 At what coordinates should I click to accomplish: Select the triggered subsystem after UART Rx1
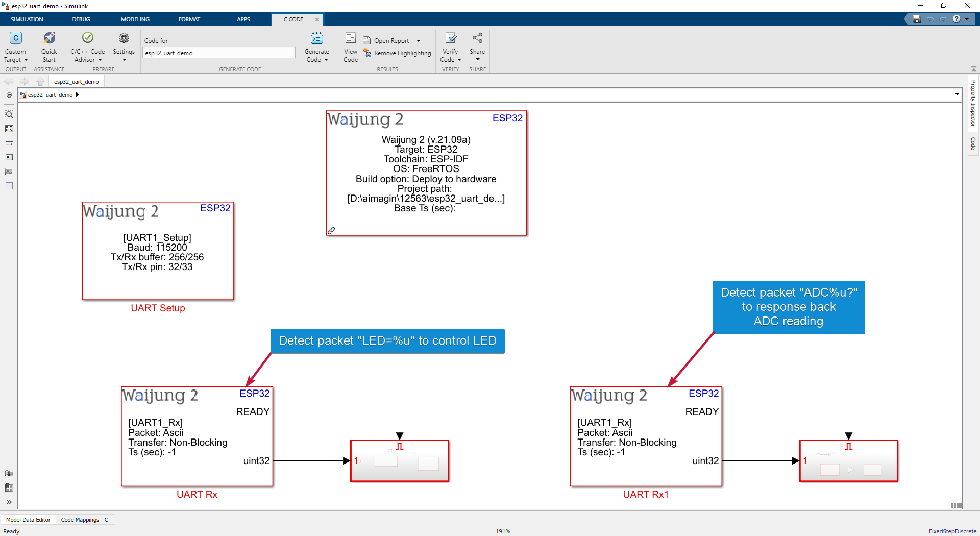click(849, 461)
